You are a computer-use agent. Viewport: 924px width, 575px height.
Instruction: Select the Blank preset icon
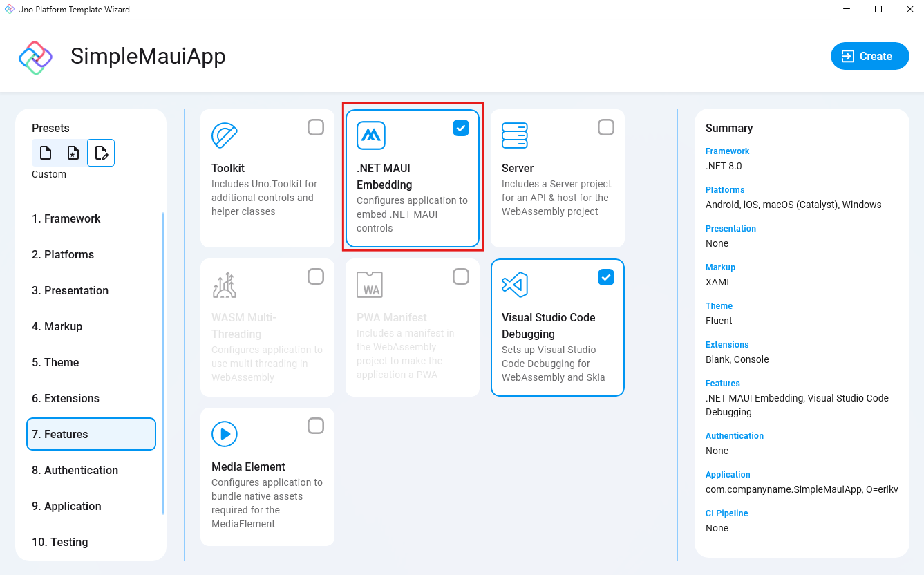point(46,152)
